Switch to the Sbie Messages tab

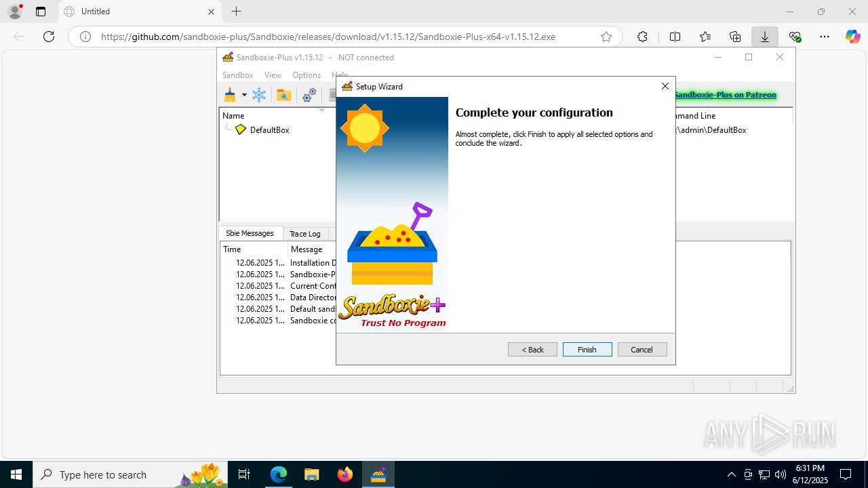[x=250, y=233]
